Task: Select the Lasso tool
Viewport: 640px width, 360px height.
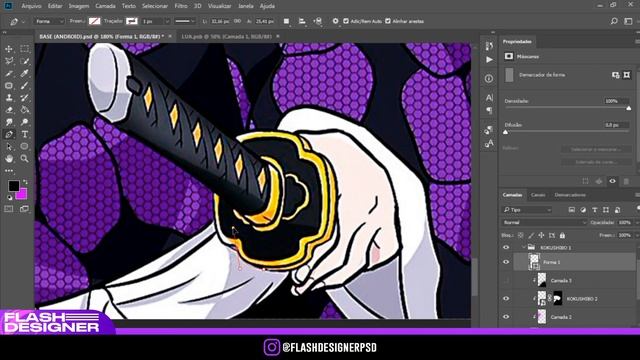Action: 9,61
